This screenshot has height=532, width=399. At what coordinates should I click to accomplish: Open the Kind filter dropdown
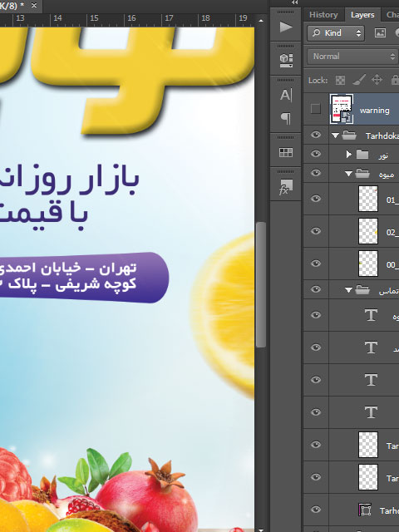coord(336,33)
